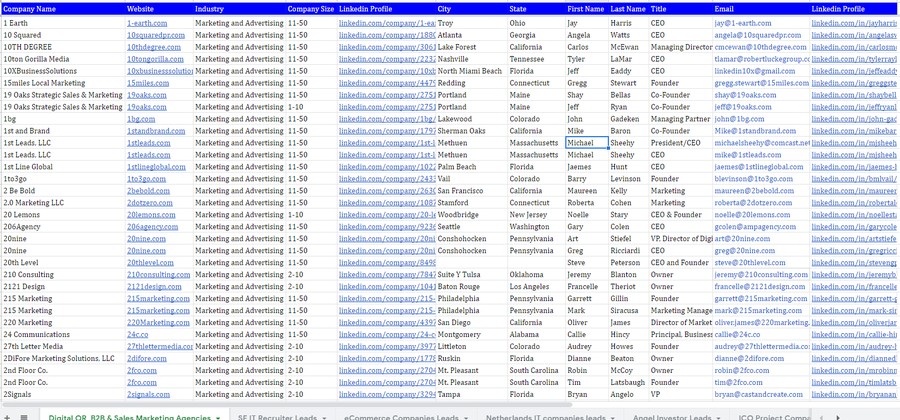Select the 10ton Gorilla Media company cell
This screenshot has width=900, height=420.
click(x=63, y=59)
